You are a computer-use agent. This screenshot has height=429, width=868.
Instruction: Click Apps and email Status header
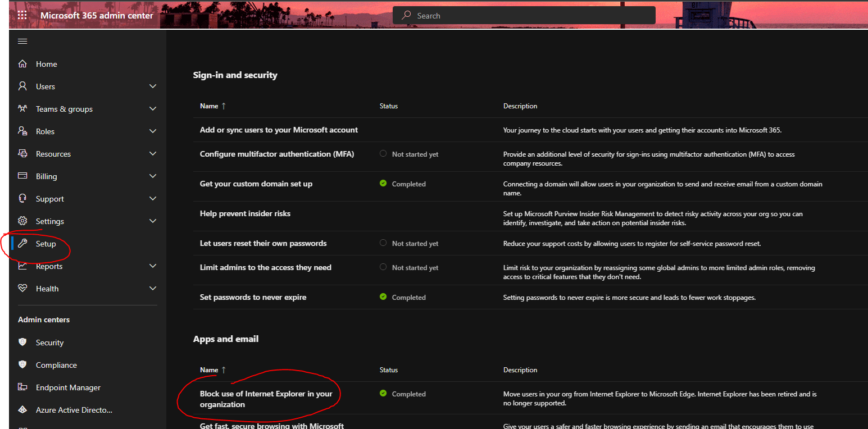pyautogui.click(x=389, y=369)
